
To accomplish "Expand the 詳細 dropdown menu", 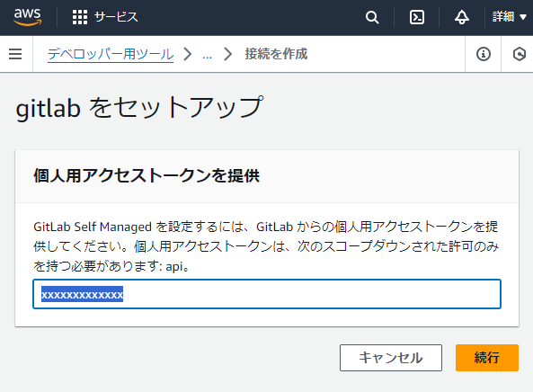I will (x=510, y=17).
